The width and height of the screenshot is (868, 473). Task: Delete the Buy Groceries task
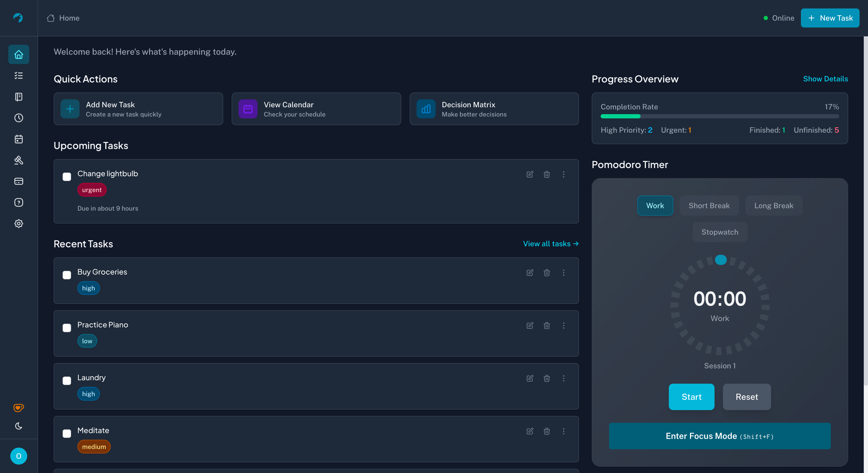pos(547,272)
